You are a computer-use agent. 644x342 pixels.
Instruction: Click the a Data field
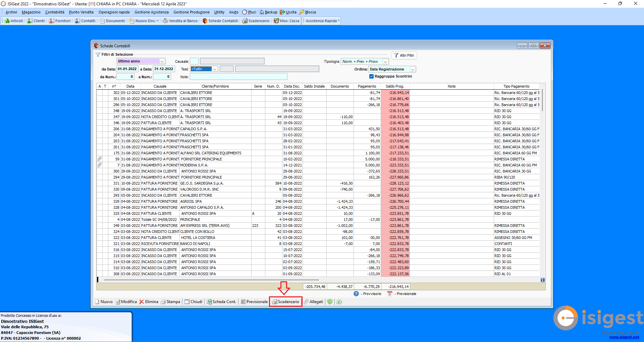tap(164, 69)
